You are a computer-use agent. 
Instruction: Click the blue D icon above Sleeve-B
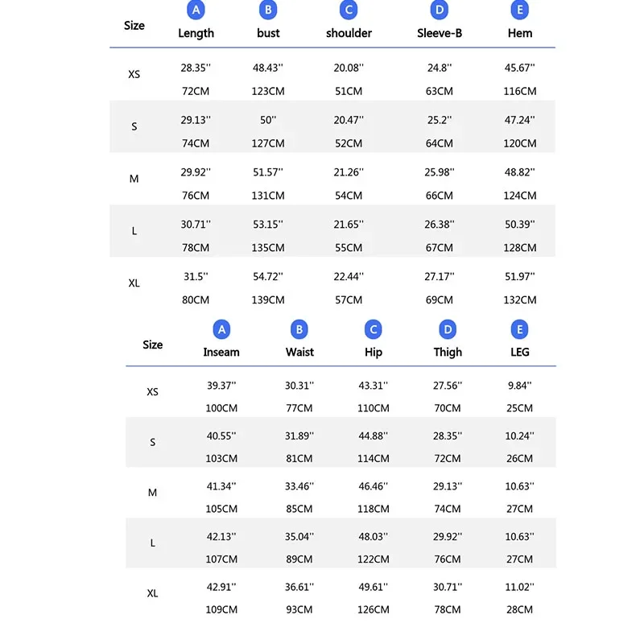click(439, 10)
